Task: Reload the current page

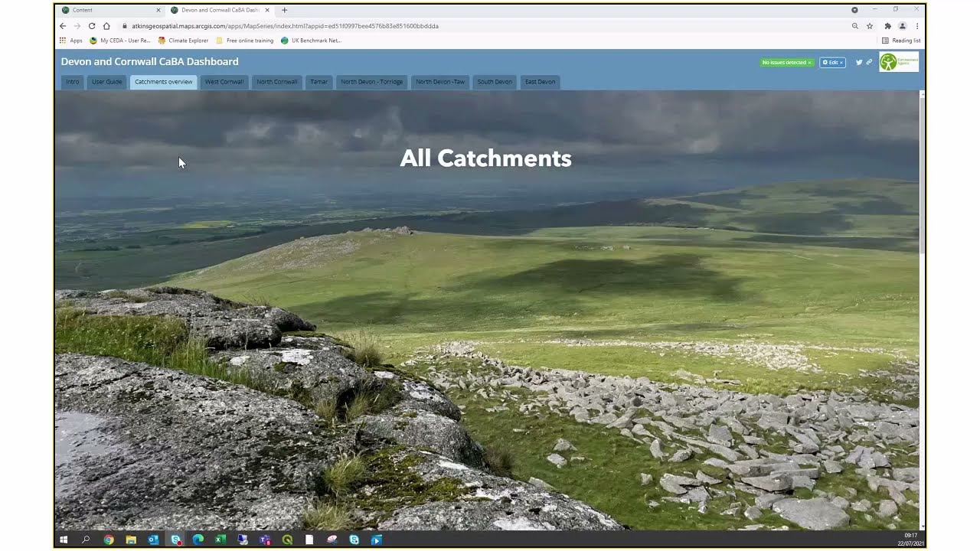Action: (92, 26)
